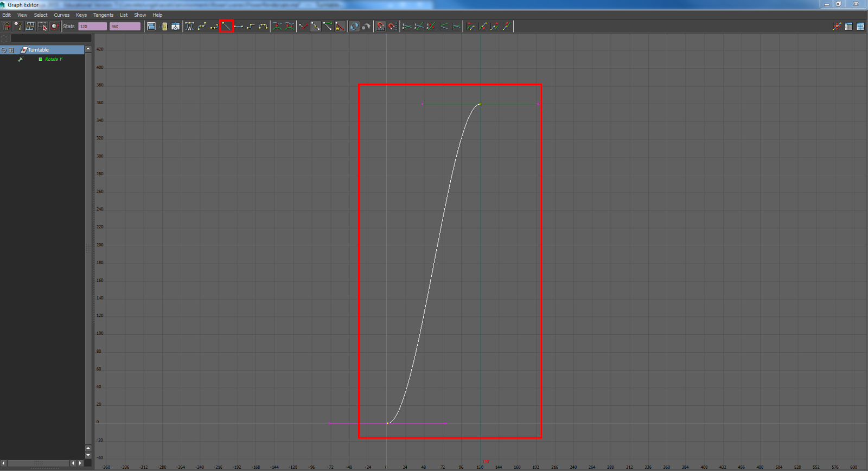The image size is (868, 471).
Task: Disable Normalized curve display icon
Action: [419, 26]
